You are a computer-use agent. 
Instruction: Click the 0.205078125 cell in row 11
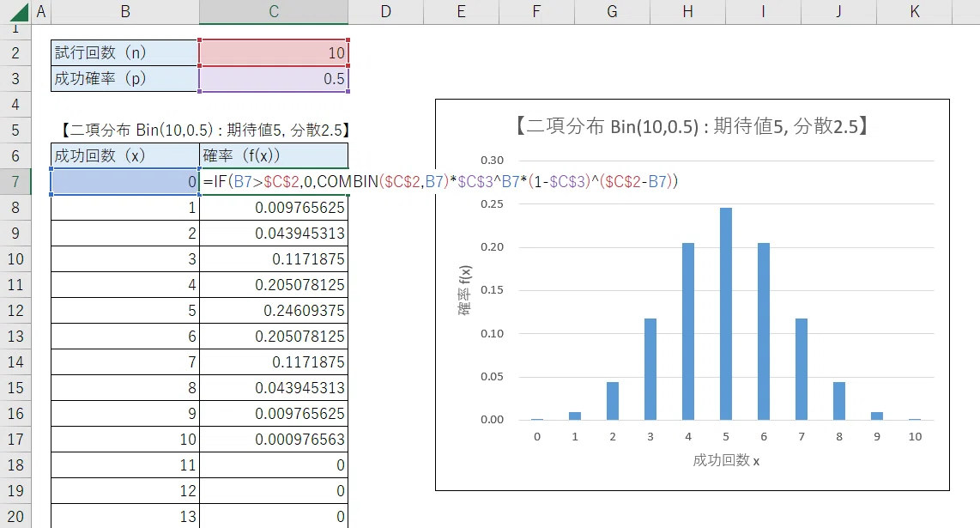(274, 285)
